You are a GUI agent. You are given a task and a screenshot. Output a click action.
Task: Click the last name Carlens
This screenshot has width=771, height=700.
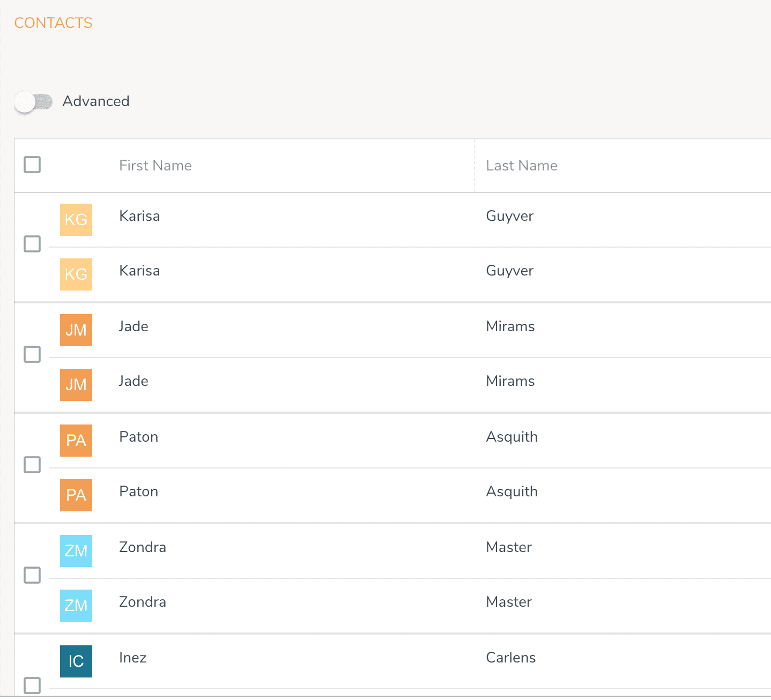pyautogui.click(x=511, y=658)
